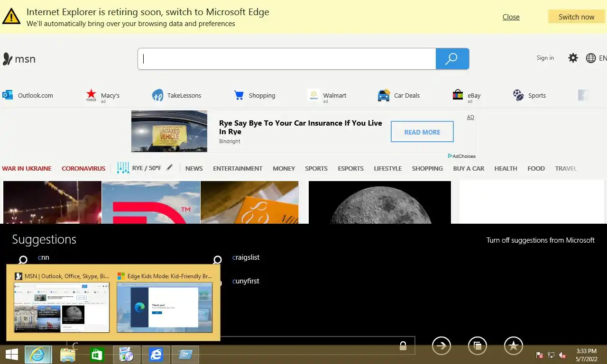Click into the MSN search box
Viewport: 607px width, 364px height.
tap(287, 59)
